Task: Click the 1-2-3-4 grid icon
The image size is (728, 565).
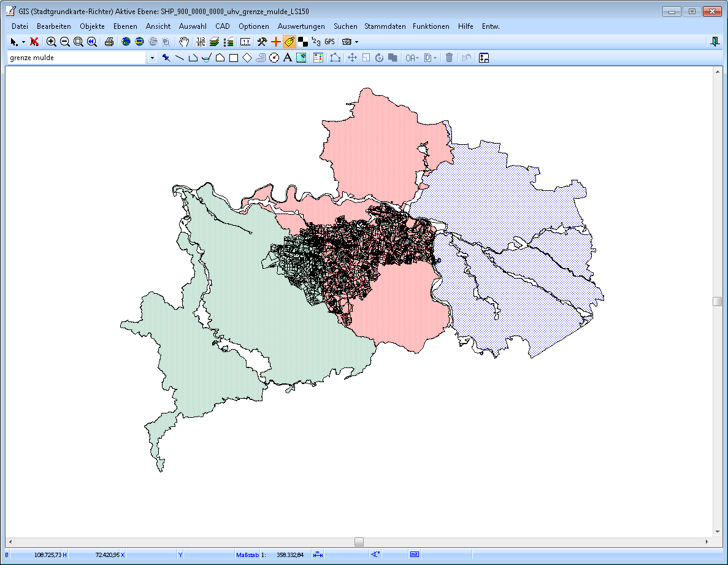Action: 201,42
